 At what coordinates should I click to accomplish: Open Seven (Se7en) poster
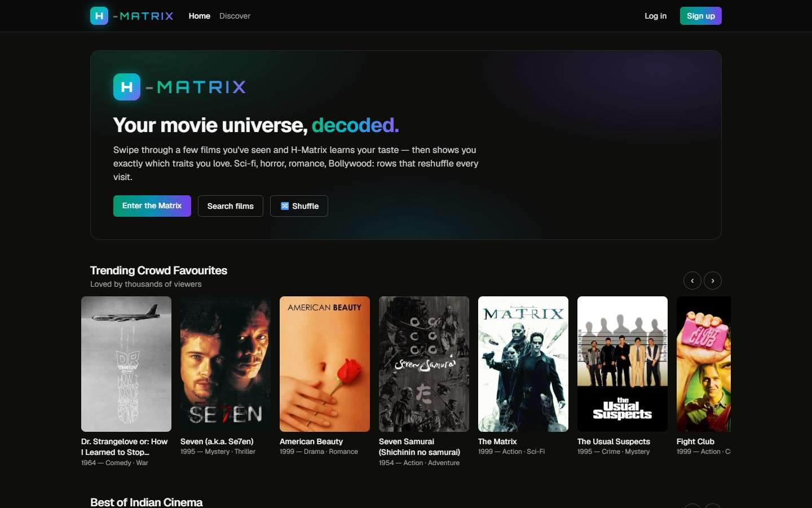(x=226, y=364)
